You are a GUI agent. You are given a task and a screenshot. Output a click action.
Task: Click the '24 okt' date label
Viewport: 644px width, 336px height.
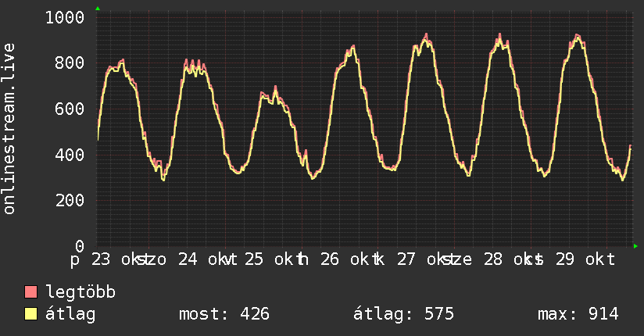204,259
